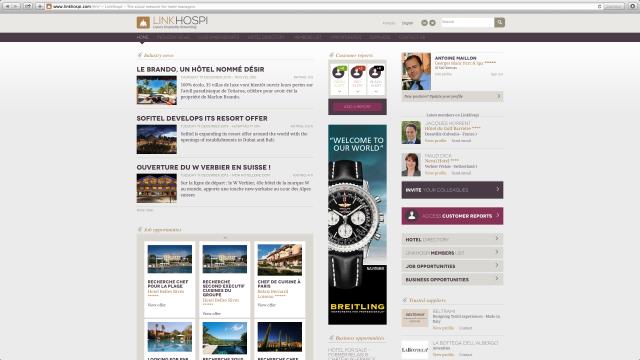Open the Hotel Directory navigation item
This screenshot has width=640, height=360.
[266, 37]
